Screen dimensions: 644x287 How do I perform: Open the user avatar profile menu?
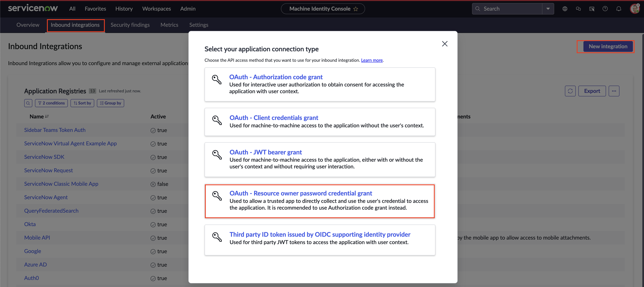tap(635, 9)
